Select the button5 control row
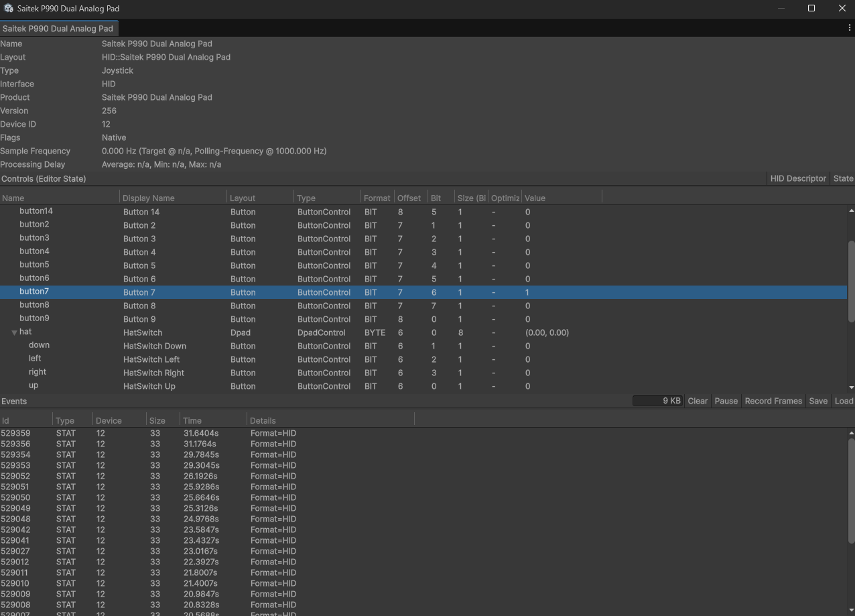This screenshot has width=855, height=616. coord(423,265)
